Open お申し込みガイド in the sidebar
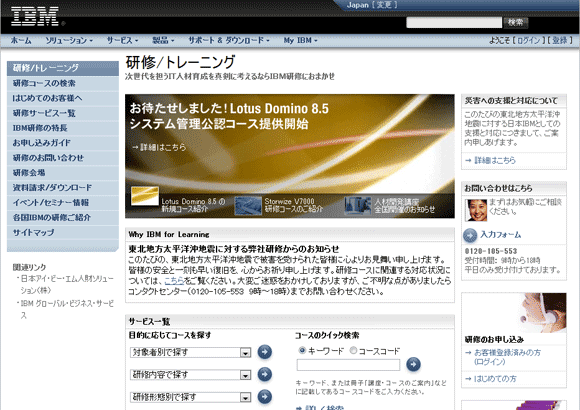Screen dimensions: 580x410 tap(63, 143)
